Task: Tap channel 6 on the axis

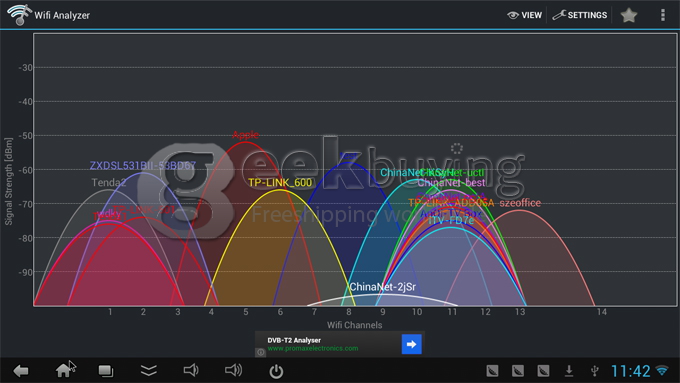Action: tap(280, 312)
